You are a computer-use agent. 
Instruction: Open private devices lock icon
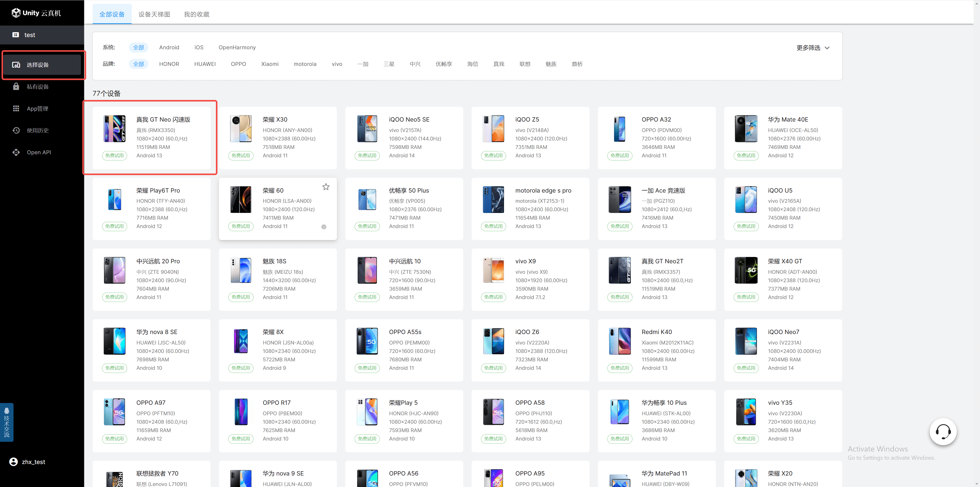pyautogui.click(x=16, y=86)
